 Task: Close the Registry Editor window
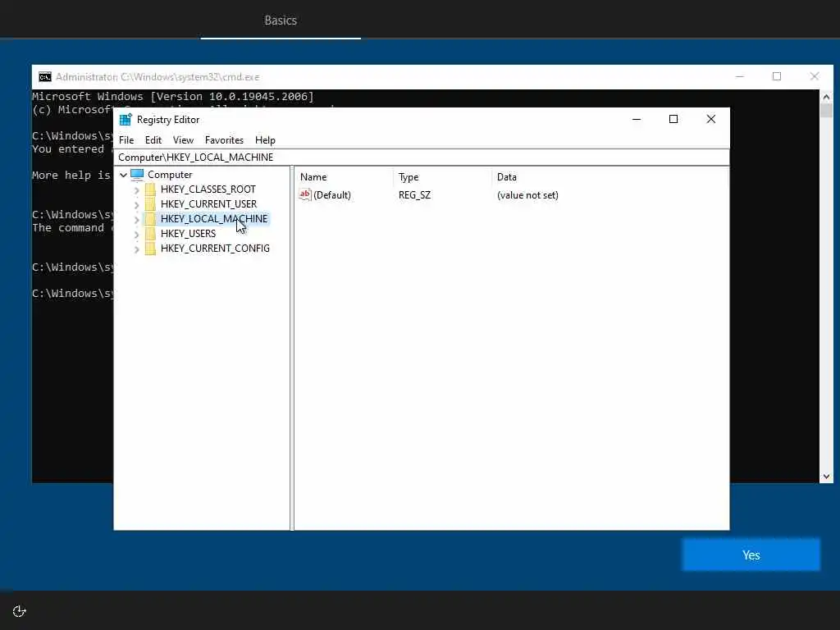pos(711,120)
